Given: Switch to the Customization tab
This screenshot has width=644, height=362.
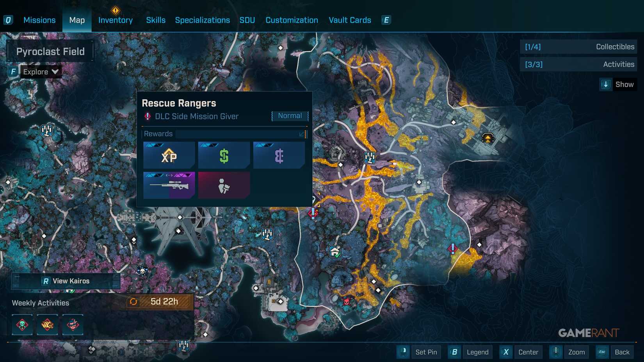Looking at the screenshot, I should pos(292,20).
